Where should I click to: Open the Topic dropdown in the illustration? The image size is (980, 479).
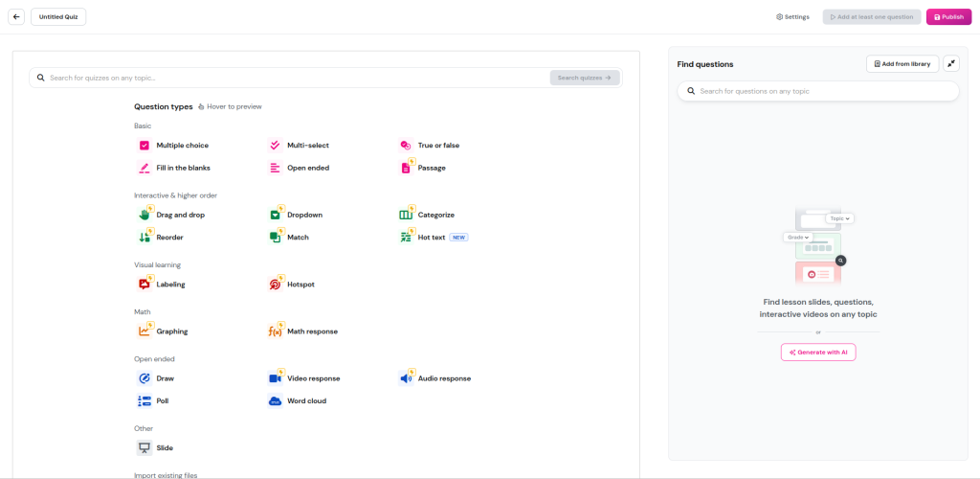coord(839,218)
